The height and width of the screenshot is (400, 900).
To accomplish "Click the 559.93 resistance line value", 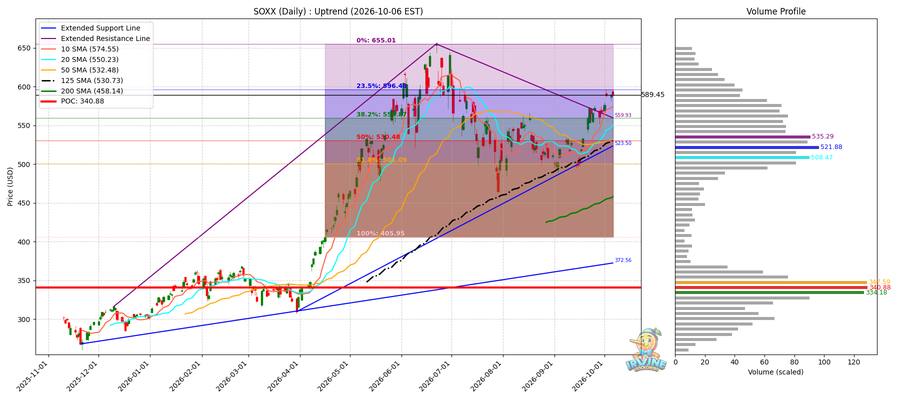I will (623, 115).
